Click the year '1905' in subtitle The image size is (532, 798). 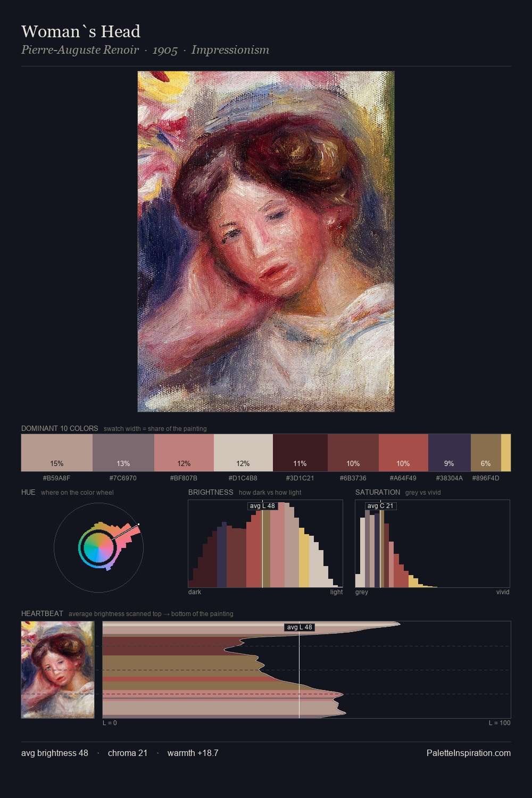165,50
